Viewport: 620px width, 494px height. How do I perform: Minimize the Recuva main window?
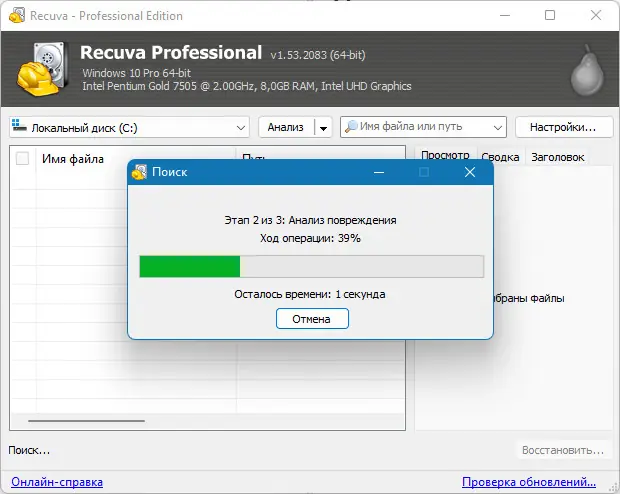[505, 15]
